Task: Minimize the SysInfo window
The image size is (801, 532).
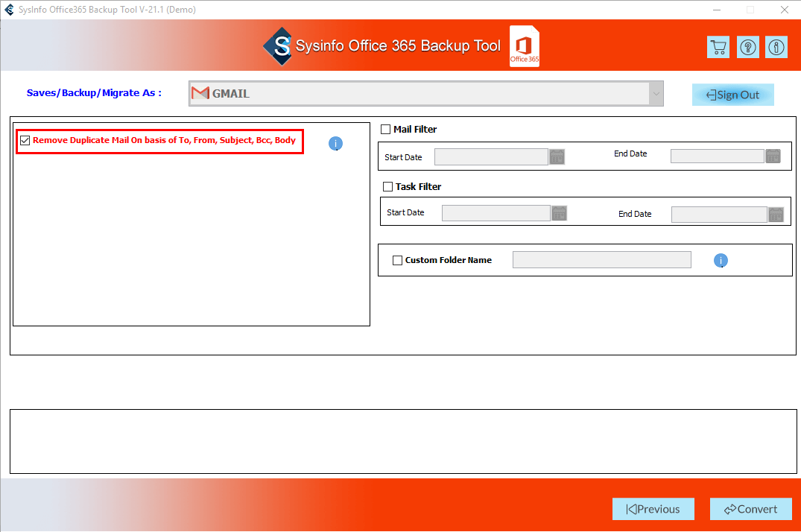Action: pyautogui.click(x=717, y=10)
